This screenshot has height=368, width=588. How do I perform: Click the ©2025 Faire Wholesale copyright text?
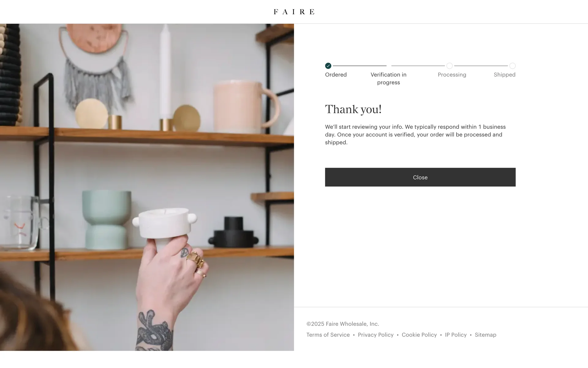point(343,324)
